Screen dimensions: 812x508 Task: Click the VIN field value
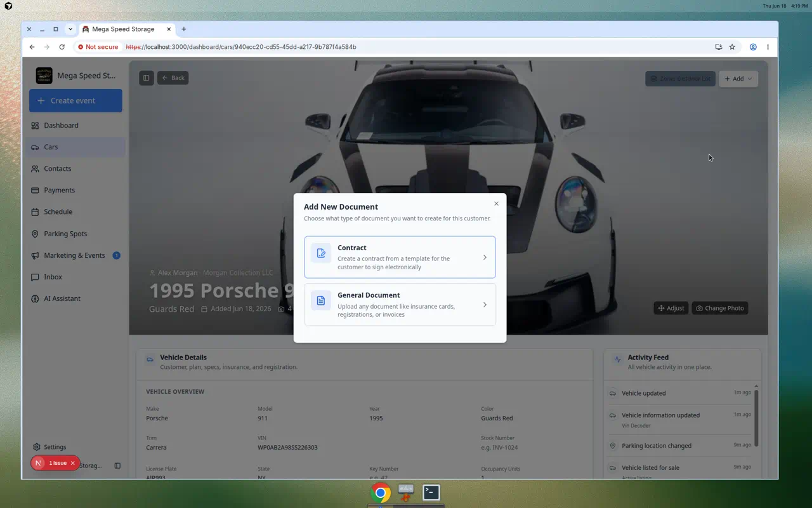287,447
